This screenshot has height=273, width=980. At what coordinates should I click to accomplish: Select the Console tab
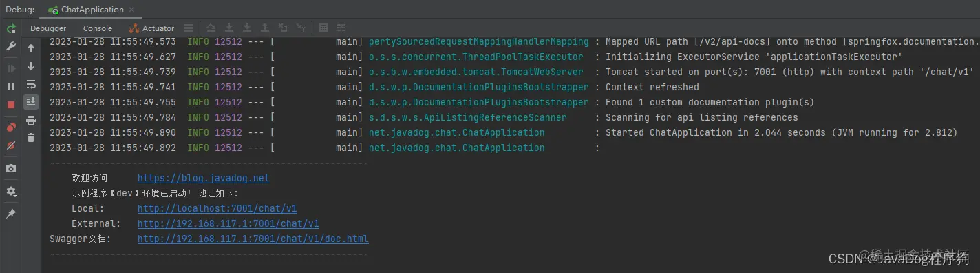click(x=98, y=28)
